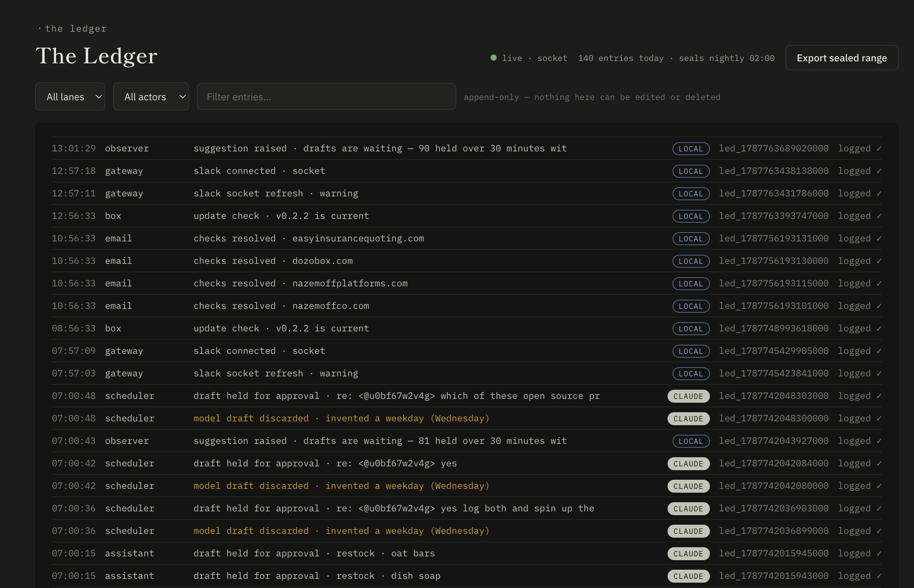Click LOCAL badge on 12:56:33 box row
Viewport: 914px width, 588px height.
690,216
